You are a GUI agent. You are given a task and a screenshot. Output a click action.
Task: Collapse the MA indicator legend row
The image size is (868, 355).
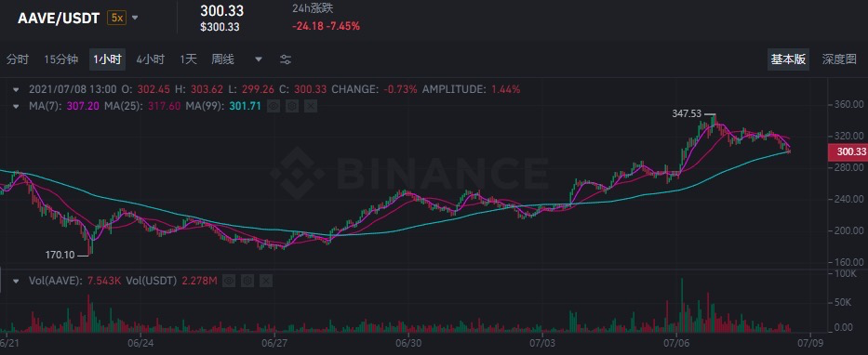tap(16, 106)
